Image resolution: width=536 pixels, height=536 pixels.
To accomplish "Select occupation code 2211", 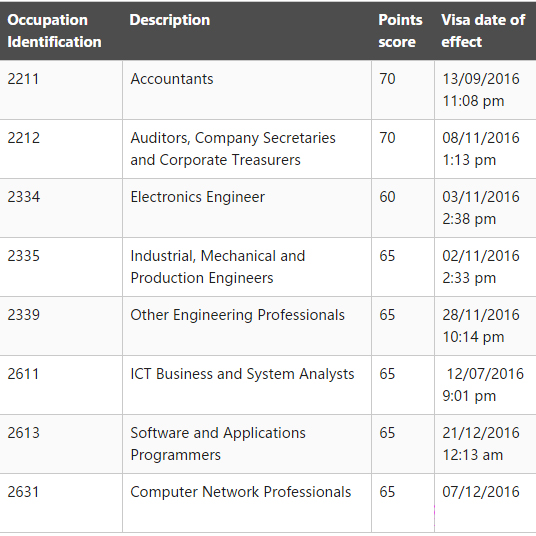I will 23,79.
